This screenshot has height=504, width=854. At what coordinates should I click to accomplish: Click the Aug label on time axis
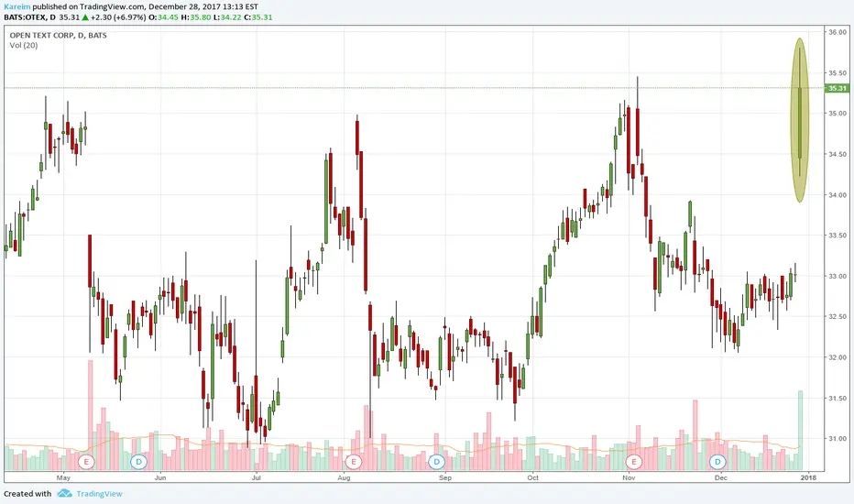[344, 477]
